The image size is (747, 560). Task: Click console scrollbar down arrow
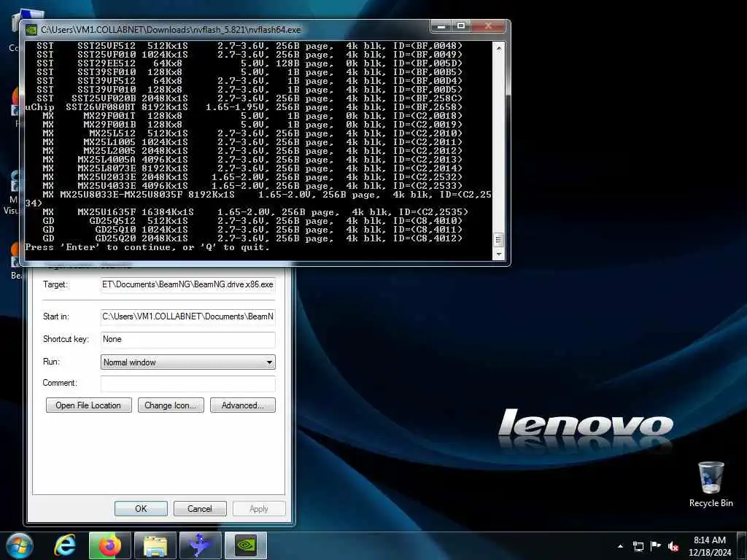point(499,254)
